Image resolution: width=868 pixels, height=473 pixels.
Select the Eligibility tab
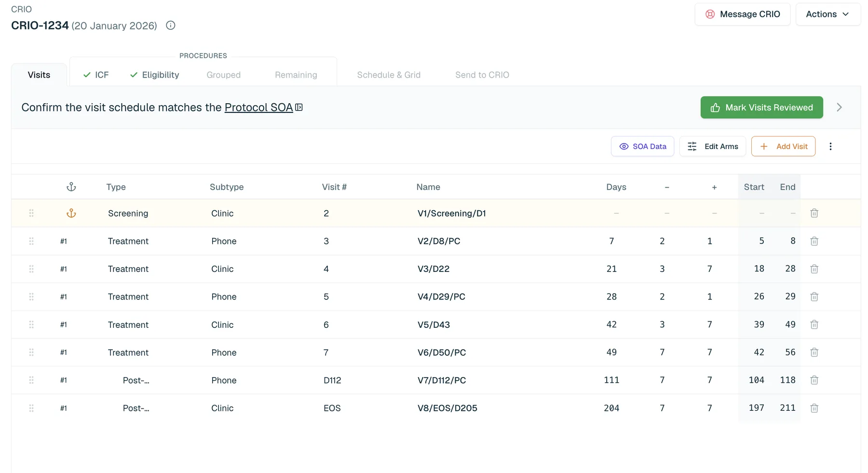point(155,75)
